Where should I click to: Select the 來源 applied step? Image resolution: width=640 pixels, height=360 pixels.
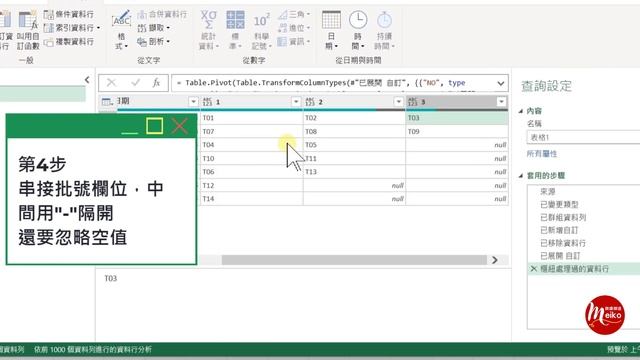click(547, 191)
